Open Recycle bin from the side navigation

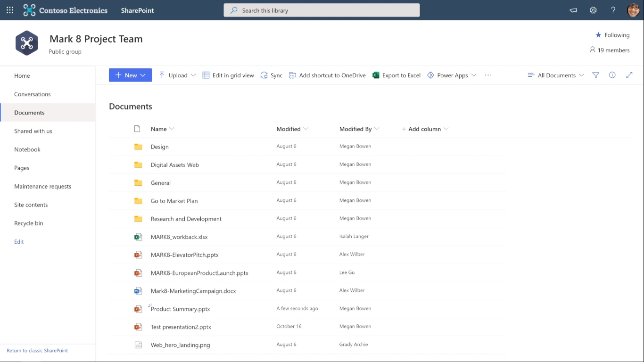pyautogui.click(x=28, y=223)
